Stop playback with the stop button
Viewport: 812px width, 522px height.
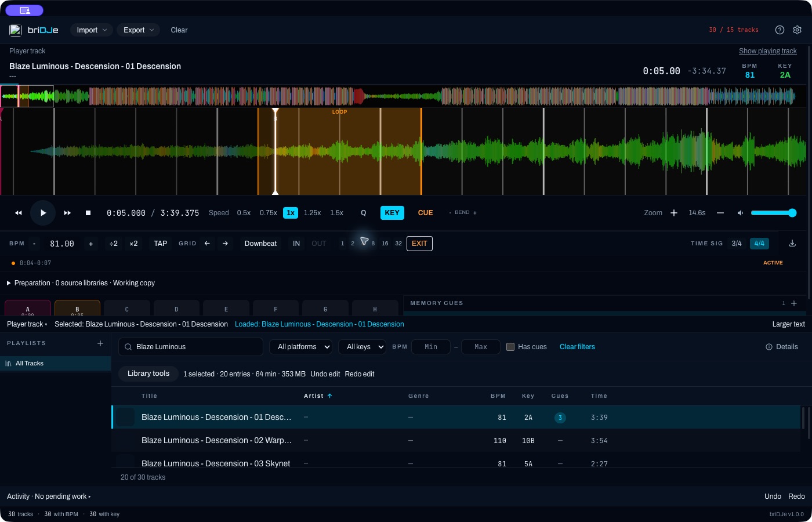click(88, 213)
